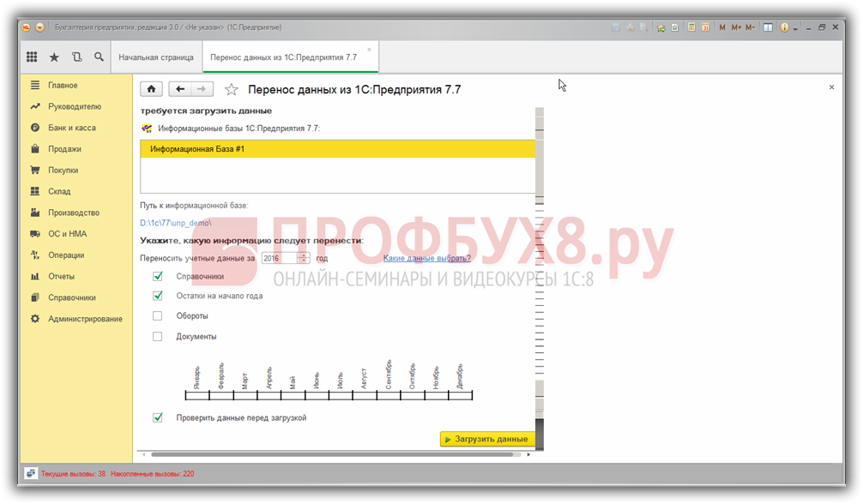Click the Январь segment on the month timeline

(197, 395)
